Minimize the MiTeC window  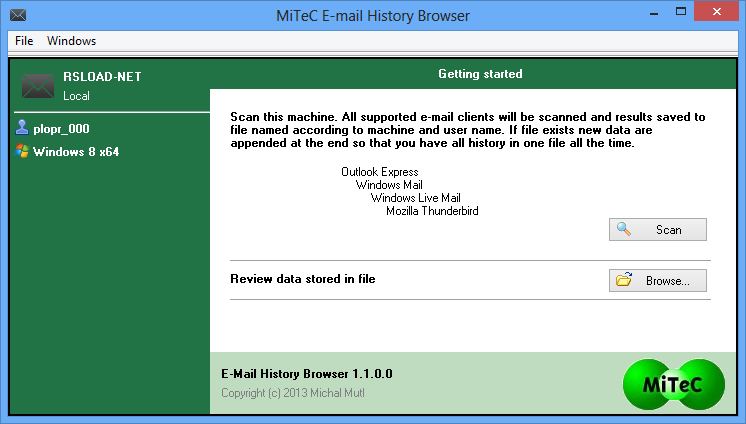pos(654,12)
